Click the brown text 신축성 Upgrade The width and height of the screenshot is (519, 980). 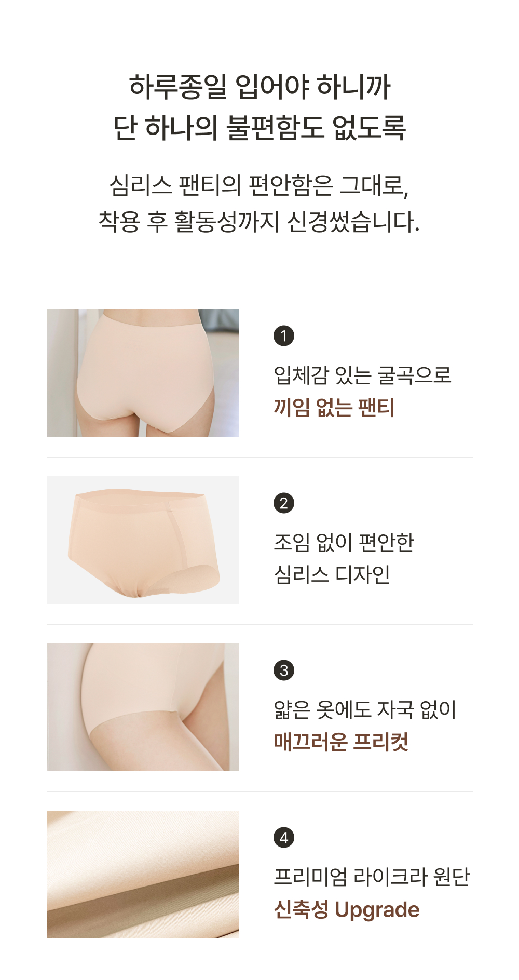[347, 909]
